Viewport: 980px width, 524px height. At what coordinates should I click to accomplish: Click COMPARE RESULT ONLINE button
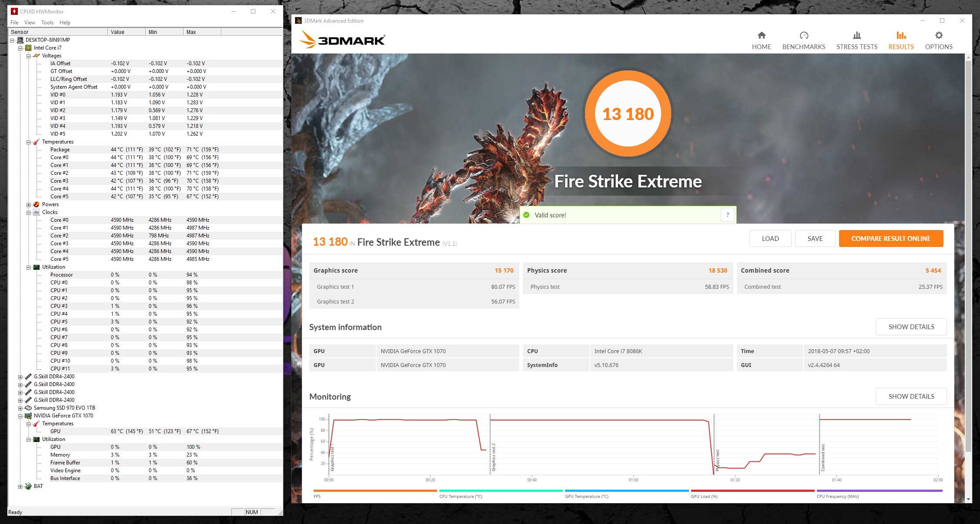(891, 238)
